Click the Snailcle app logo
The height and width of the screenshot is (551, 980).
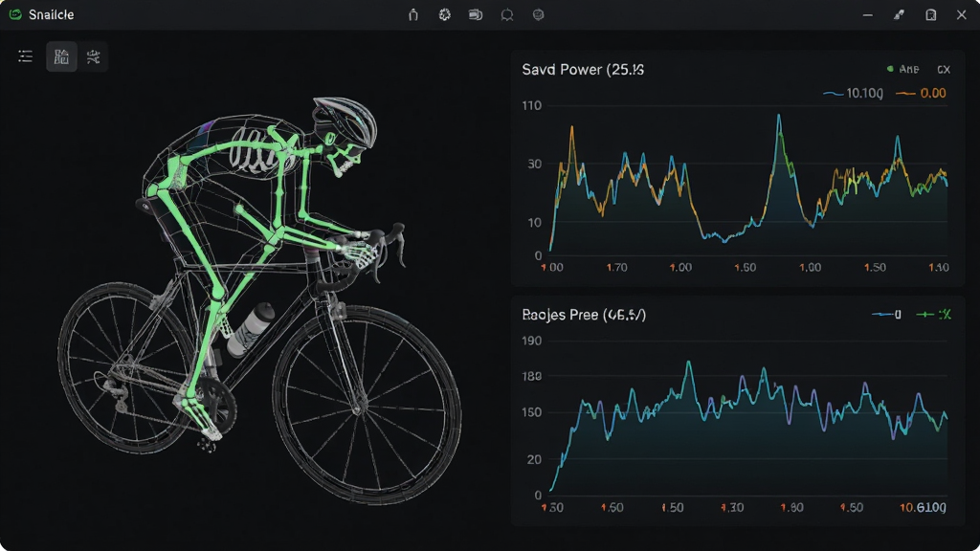pyautogui.click(x=15, y=14)
